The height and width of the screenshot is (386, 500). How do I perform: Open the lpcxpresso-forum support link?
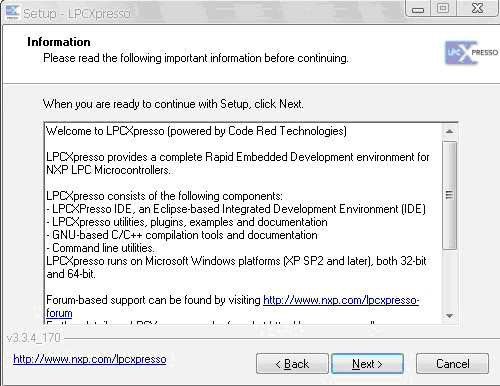pos(341,300)
